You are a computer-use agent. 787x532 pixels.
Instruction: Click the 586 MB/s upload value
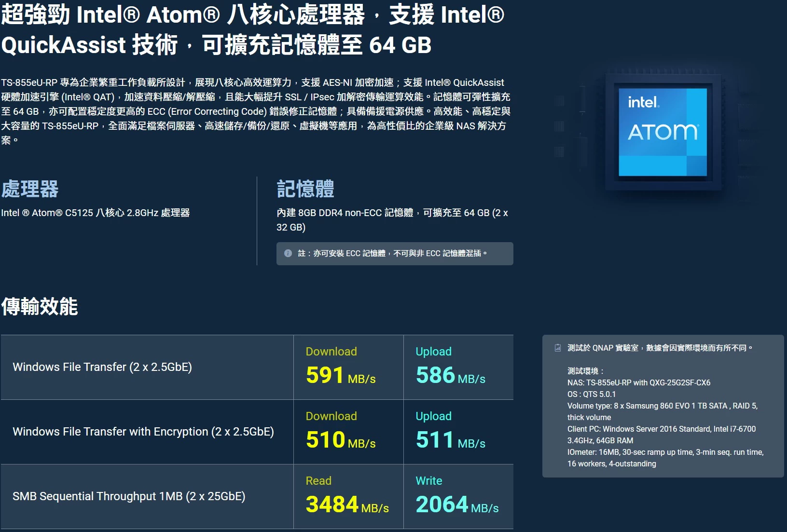click(451, 375)
